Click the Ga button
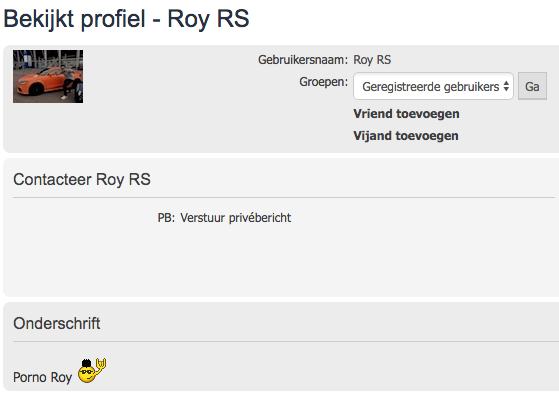Image resolution: width=559 pixels, height=395 pixels. 532,86
